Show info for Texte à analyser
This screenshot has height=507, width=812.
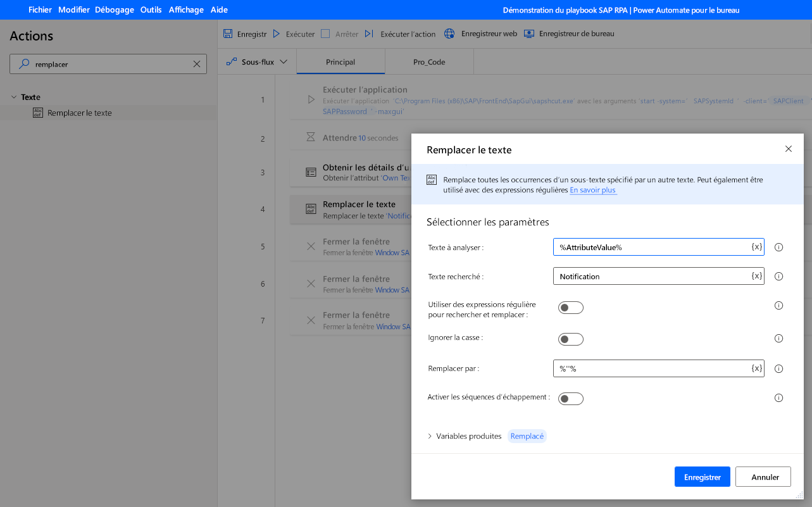click(x=779, y=247)
